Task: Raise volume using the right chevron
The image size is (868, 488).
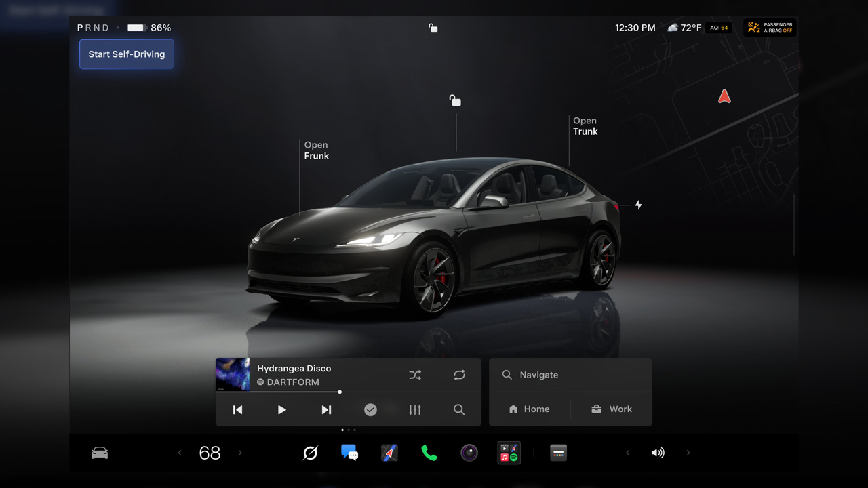Action: click(688, 453)
